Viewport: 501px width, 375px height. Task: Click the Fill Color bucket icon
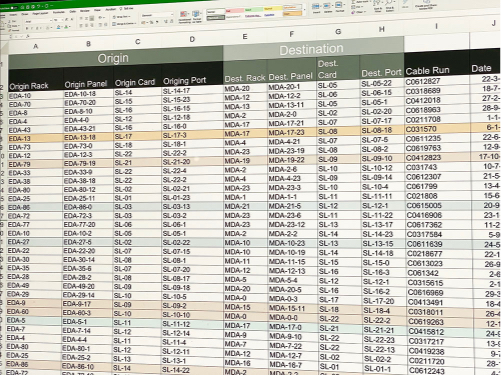[x=58, y=27]
